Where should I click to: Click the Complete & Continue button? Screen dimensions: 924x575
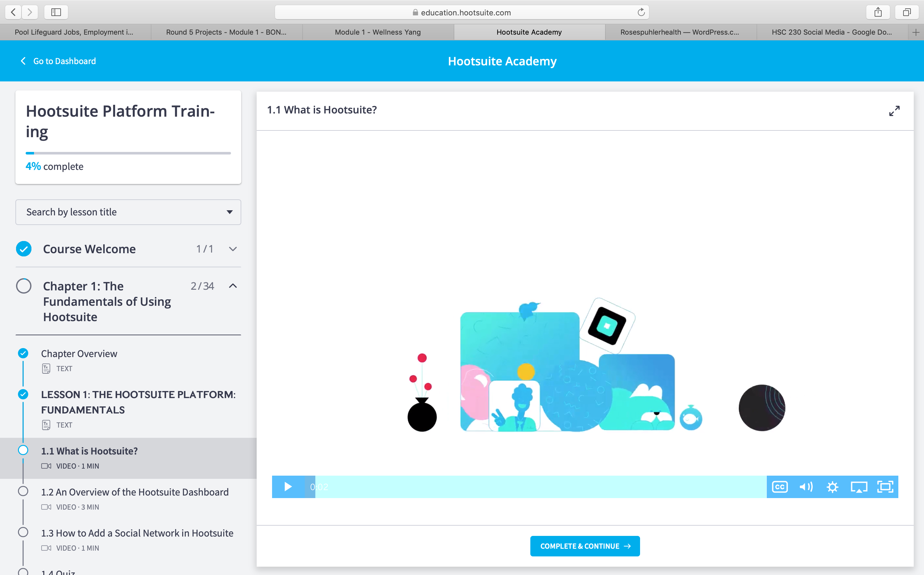[585, 546]
